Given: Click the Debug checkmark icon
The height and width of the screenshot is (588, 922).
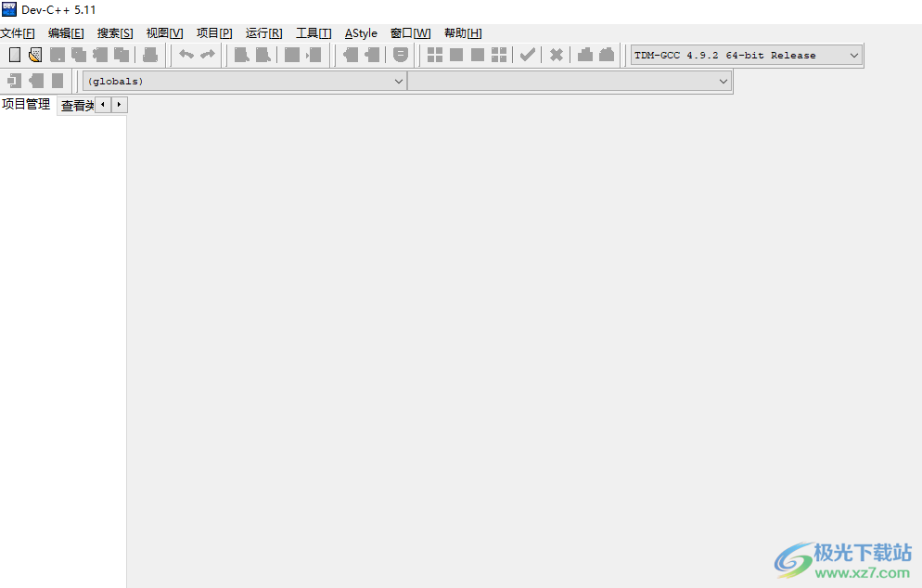Looking at the screenshot, I should [528, 55].
